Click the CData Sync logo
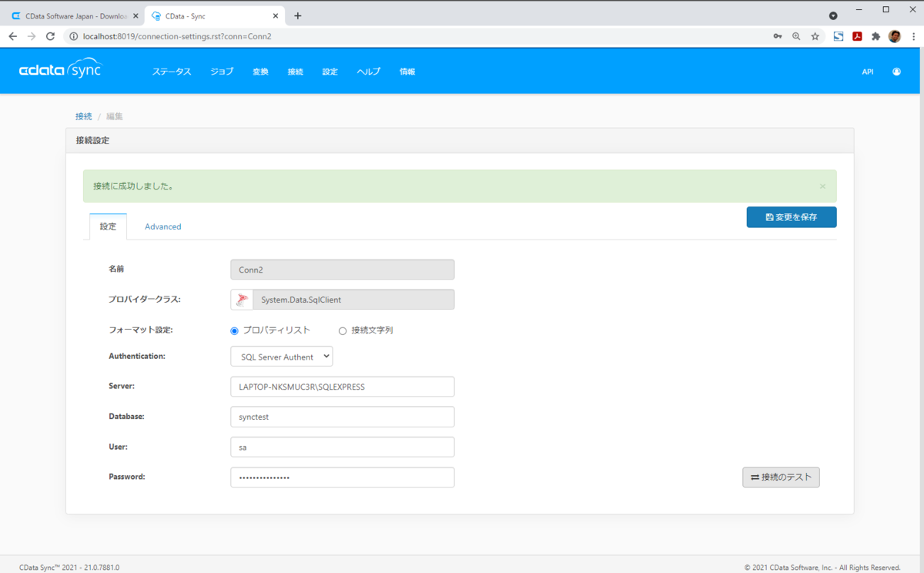The width and height of the screenshot is (924, 573). (60, 70)
